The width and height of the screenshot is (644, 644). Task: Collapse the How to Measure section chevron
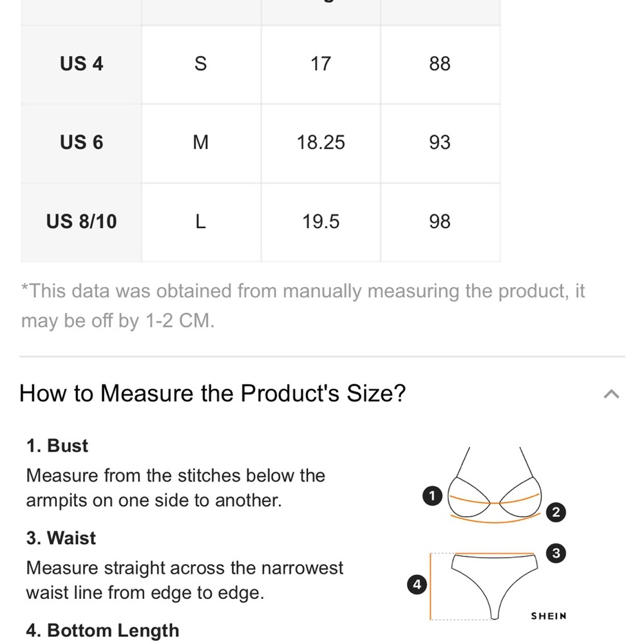(611, 394)
